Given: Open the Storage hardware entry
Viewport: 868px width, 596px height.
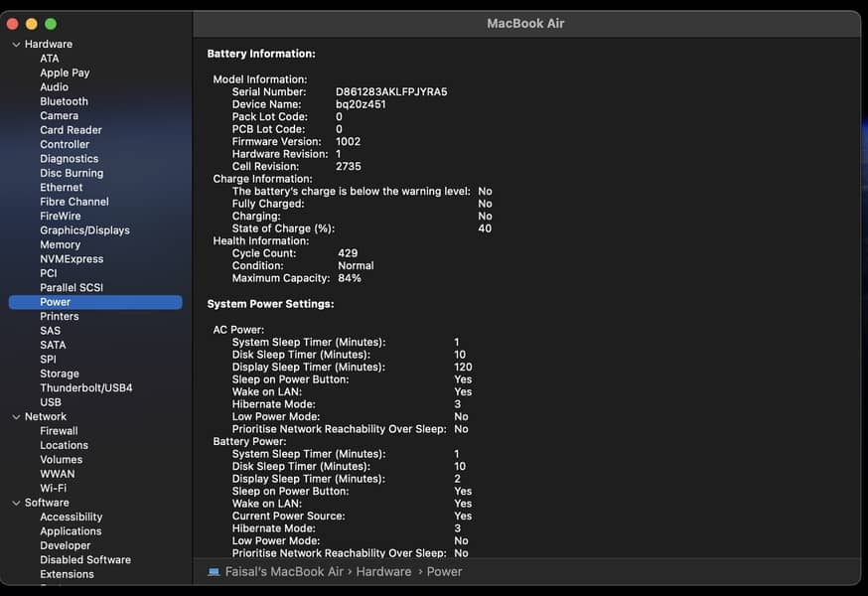Looking at the screenshot, I should (60, 373).
